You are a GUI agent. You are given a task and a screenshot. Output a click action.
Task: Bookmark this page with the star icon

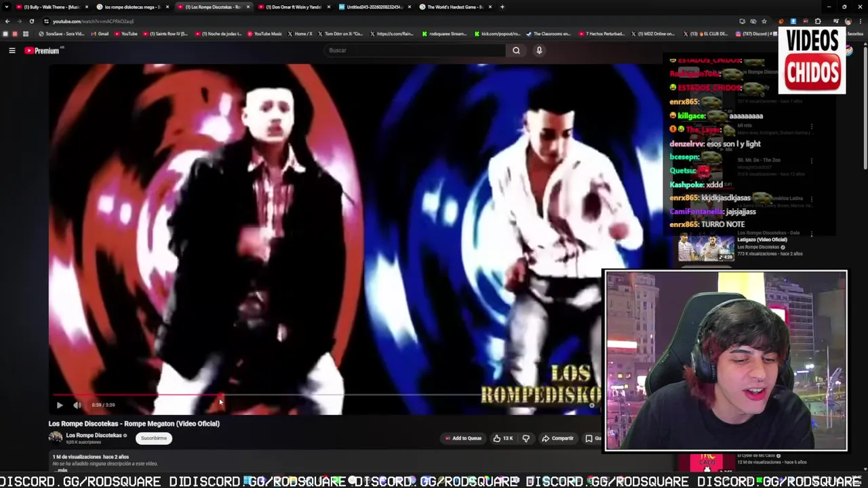click(764, 21)
